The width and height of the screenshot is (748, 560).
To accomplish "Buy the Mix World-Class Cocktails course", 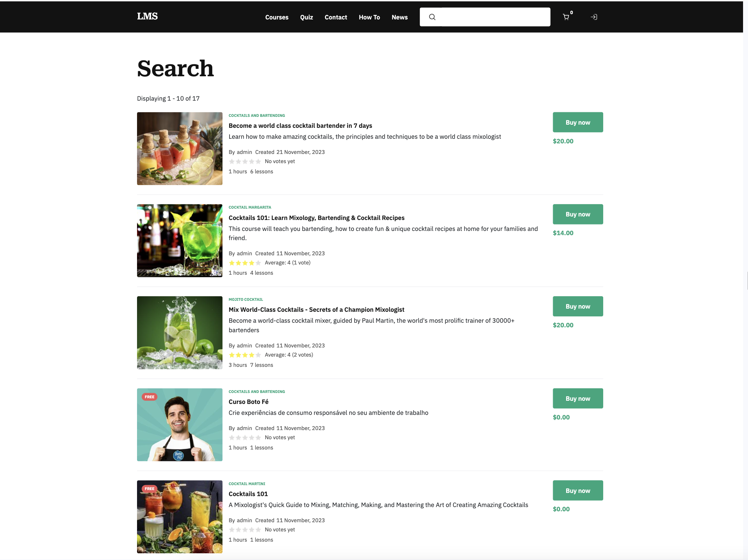I will (x=578, y=306).
